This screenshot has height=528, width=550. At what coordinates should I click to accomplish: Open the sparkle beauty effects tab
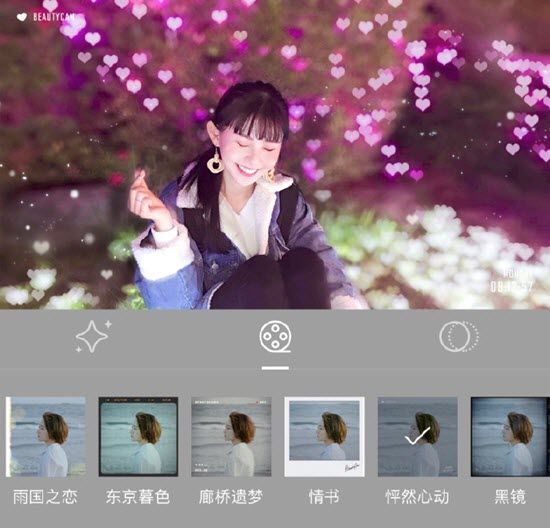tap(93, 336)
